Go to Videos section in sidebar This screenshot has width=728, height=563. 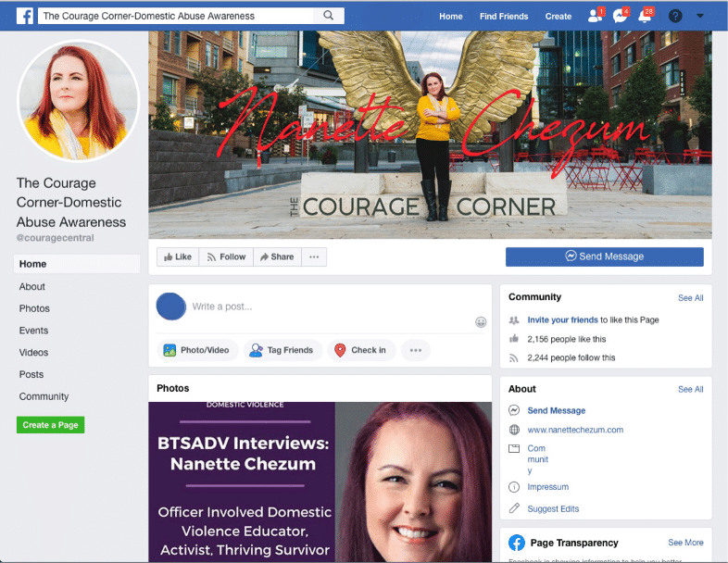[34, 353]
